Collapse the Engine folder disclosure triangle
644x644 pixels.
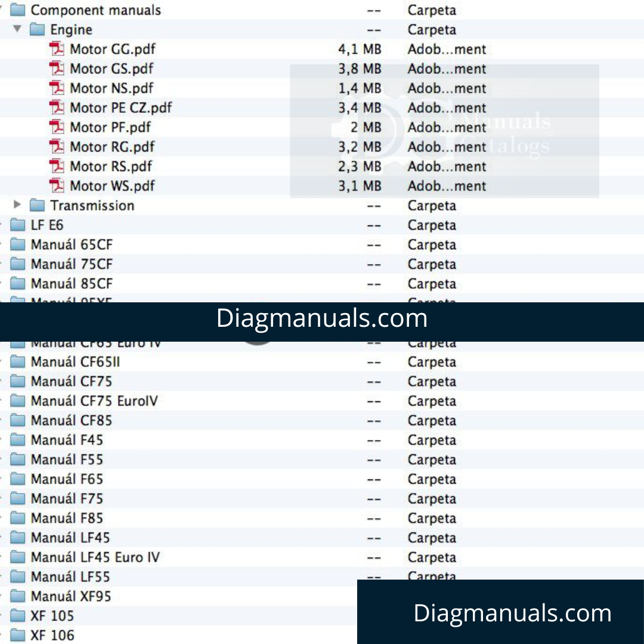pos(17,29)
